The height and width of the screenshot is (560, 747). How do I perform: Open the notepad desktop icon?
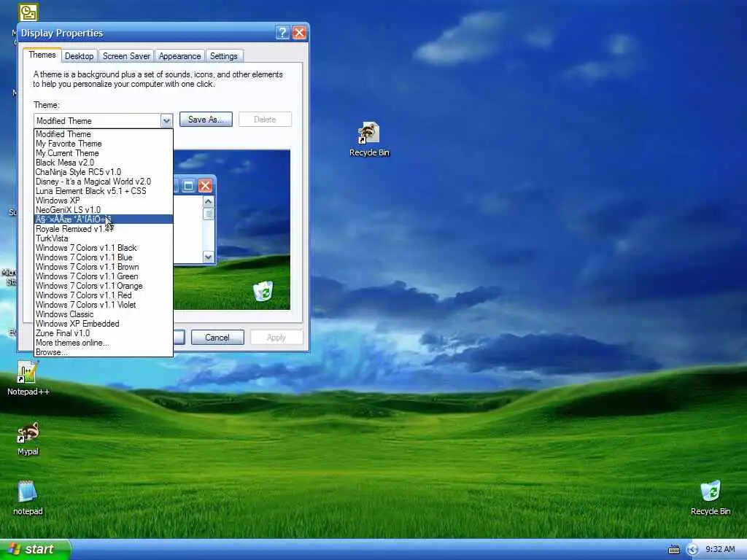pos(28,497)
